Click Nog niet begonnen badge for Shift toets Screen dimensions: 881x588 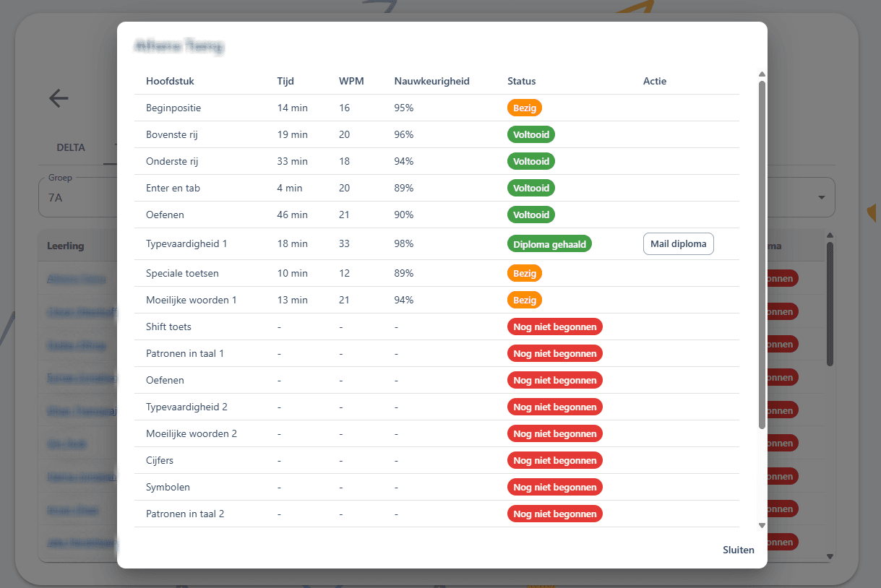click(x=554, y=327)
